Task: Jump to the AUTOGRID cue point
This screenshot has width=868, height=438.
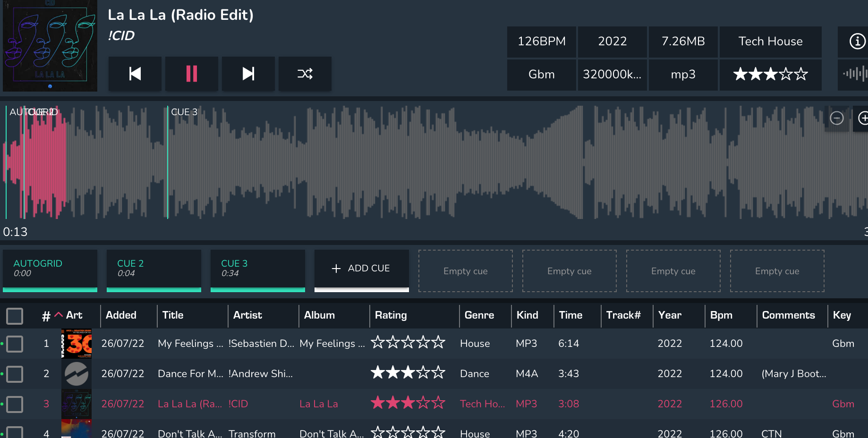Action: pos(50,268)
